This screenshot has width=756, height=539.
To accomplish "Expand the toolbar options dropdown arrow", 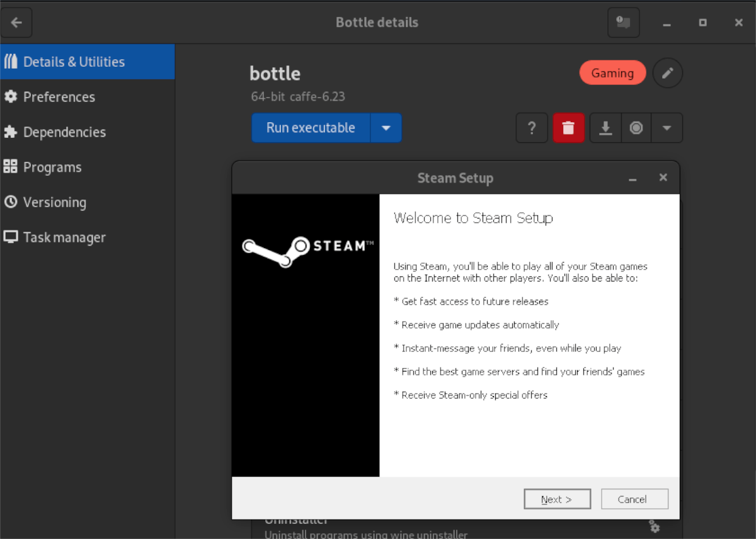I will (667, 128).
